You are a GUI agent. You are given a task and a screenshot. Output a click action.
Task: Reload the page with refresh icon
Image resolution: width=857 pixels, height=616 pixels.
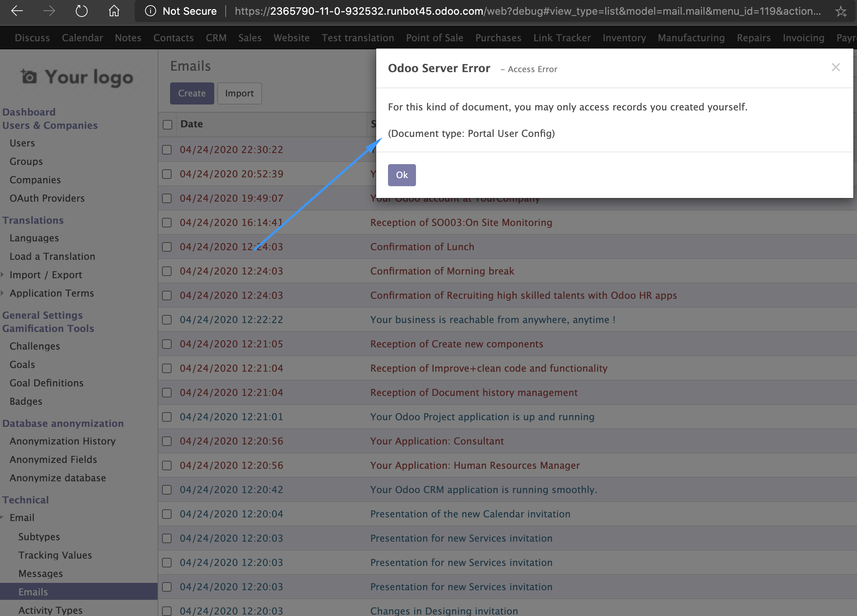(x=81, y=11)
